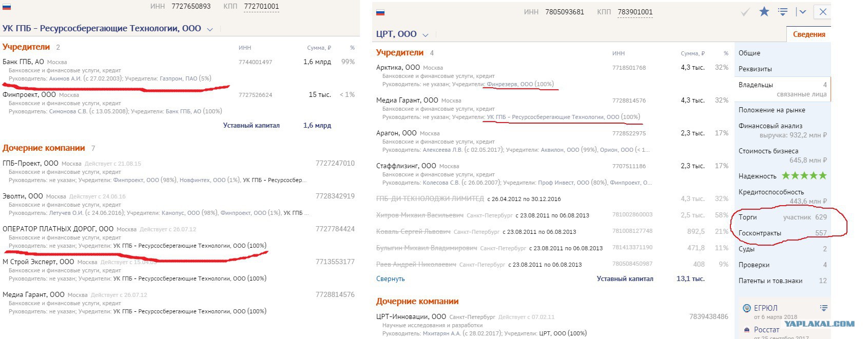Click former founder Коваль Сергей Львович
Screen dimensions: 868x339
pos(413,232)
